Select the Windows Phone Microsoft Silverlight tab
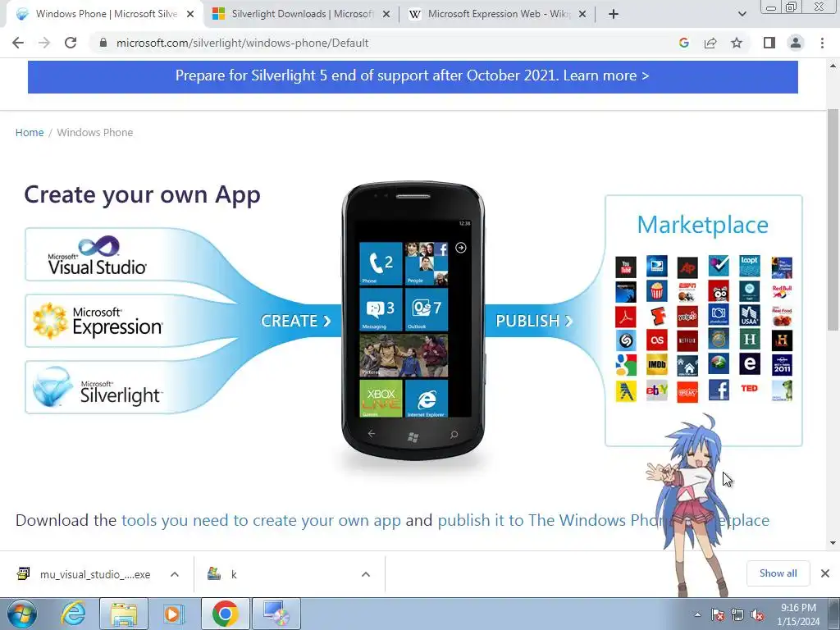The image size is (840, 630). [105, 15]
